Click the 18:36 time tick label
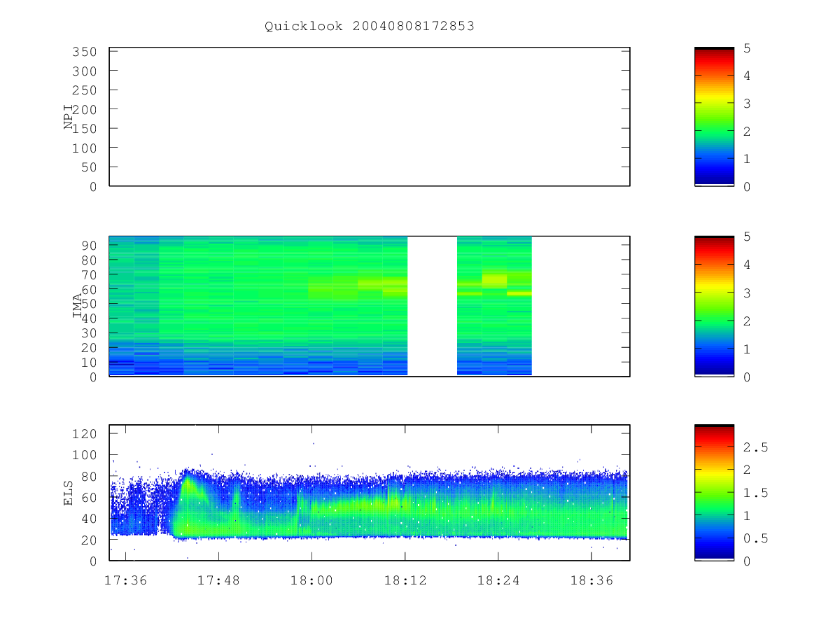This screenshot has width=840, height=630. [591, 580]
